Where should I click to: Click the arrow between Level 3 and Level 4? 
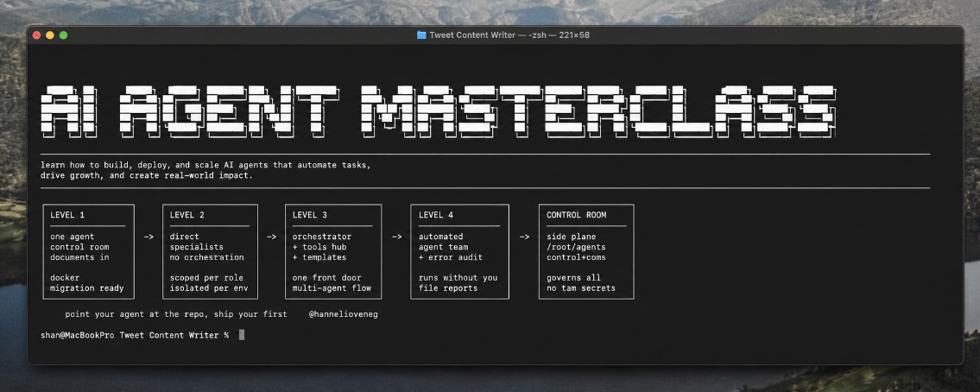point(397,237)
